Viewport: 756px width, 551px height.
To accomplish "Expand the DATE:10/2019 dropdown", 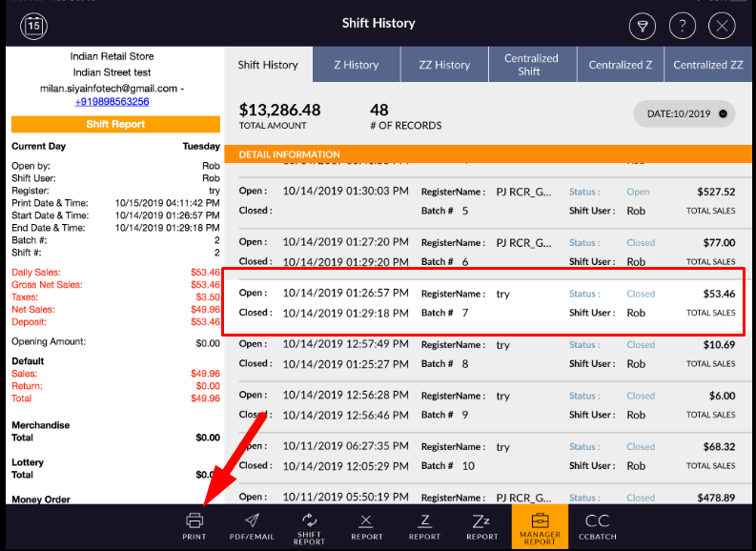I will pyautogui.click(x=684, y=113).
